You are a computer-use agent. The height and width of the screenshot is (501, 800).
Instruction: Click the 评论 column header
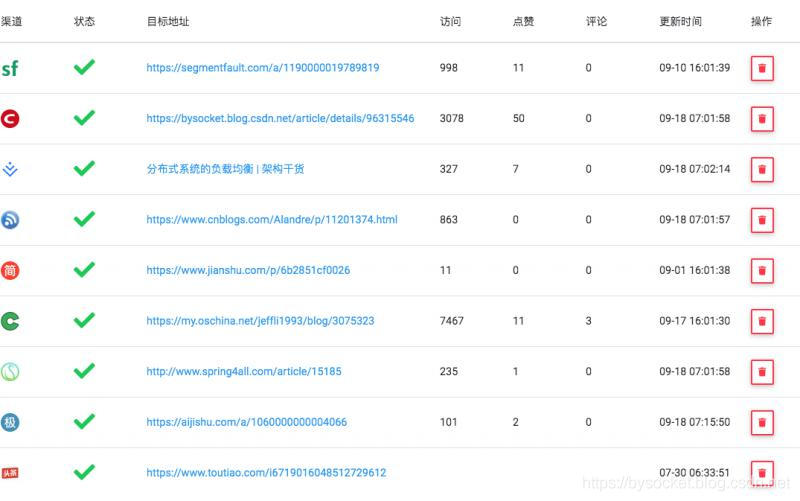pyautogui.click(x=596, y=21)
